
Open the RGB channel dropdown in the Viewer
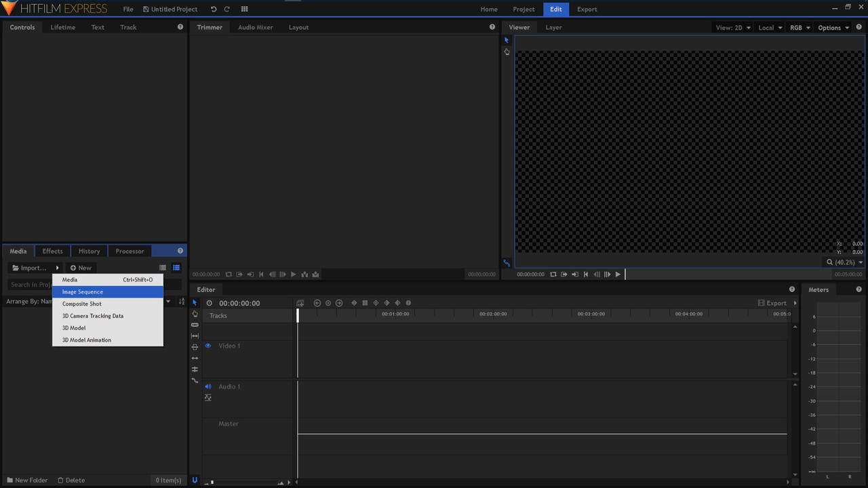799,27
